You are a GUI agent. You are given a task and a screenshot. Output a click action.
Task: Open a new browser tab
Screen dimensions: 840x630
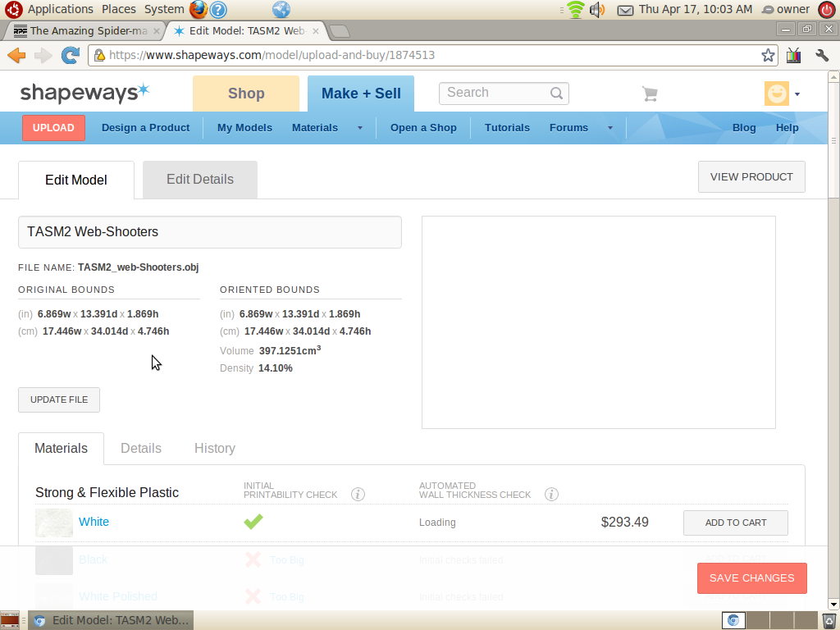pos(339,31)
